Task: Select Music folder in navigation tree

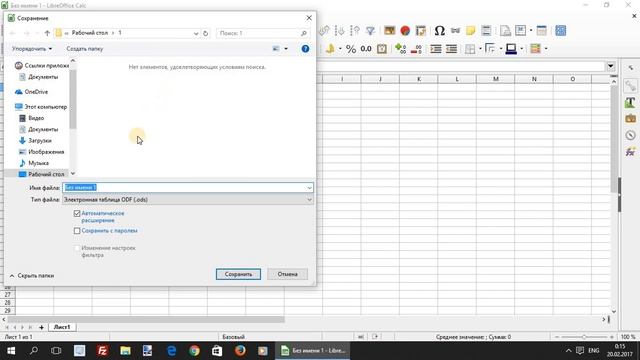Action: (34, 163)
